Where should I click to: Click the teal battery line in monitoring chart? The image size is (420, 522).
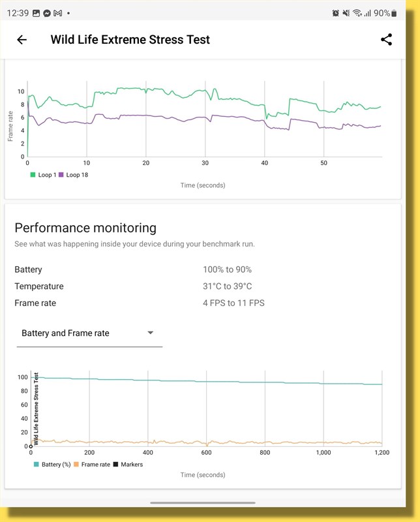point(196,381)
